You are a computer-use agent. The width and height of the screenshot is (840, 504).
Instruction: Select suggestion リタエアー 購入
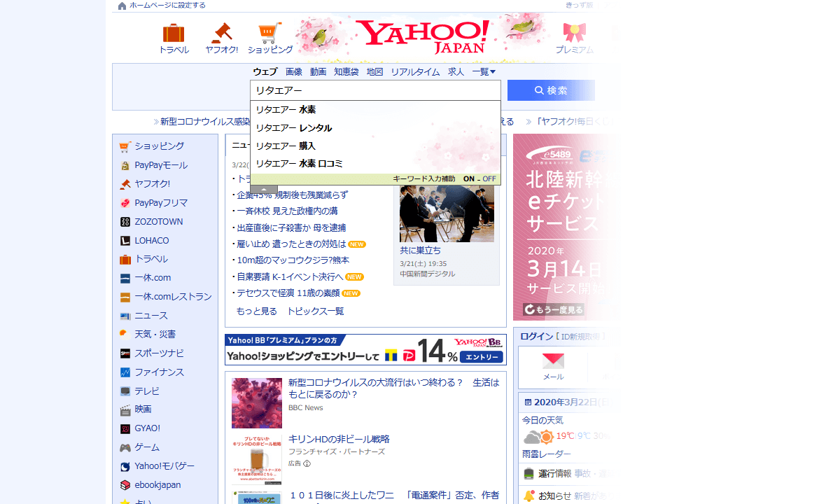pyautogui.click(x=375, y=146)
